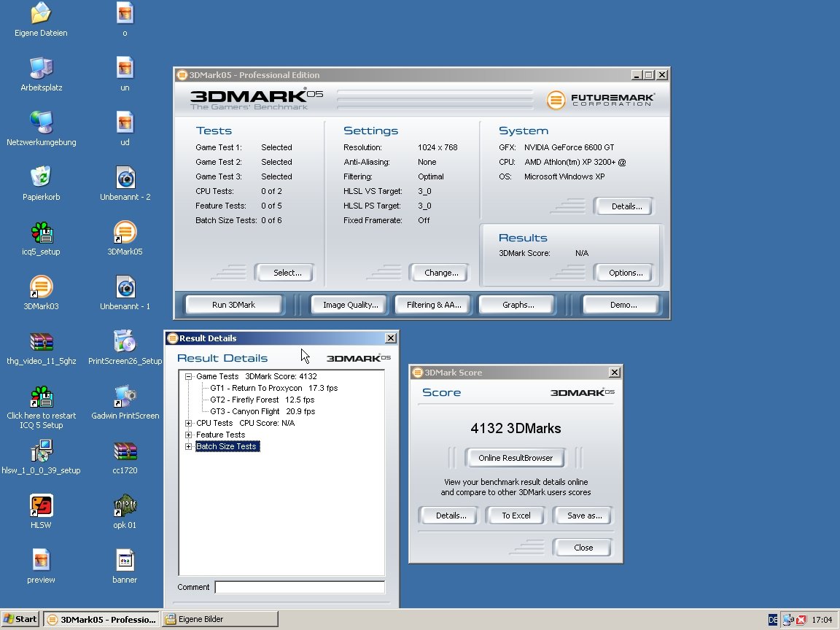Viewport: 840px width, 630px height.
Task: Select GT3 - Canyon Flight result row
Action: [x=262, y=412]
